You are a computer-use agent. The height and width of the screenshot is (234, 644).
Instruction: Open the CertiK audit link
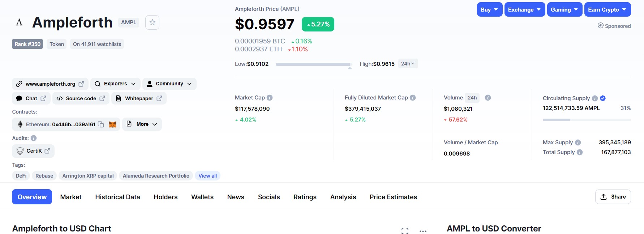(x=33, y=151)
